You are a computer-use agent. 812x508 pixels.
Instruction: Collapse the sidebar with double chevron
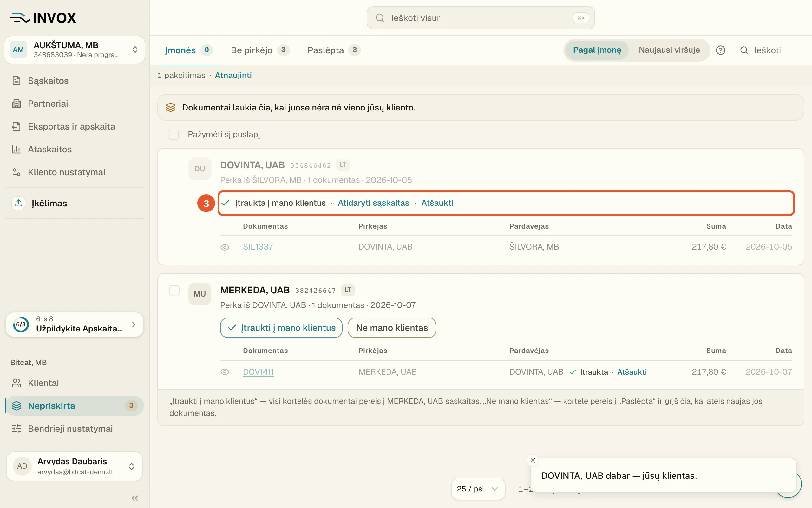pos(135,498)
